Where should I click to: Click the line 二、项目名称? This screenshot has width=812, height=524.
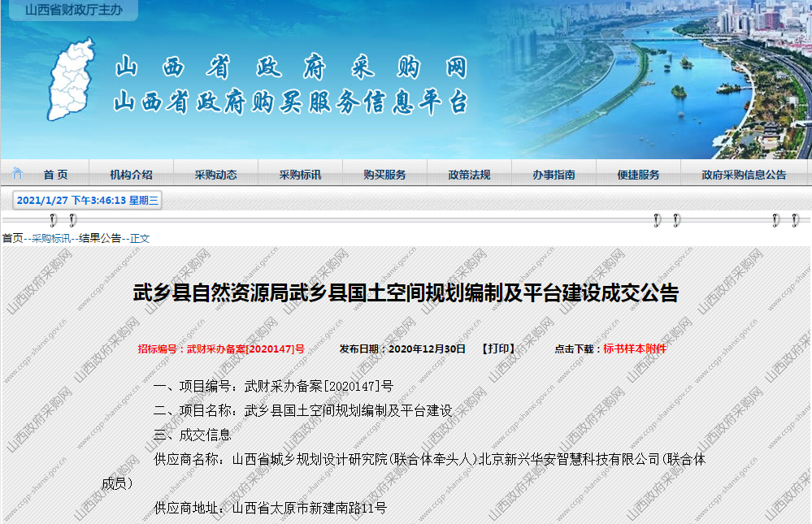tap(303, 410)
